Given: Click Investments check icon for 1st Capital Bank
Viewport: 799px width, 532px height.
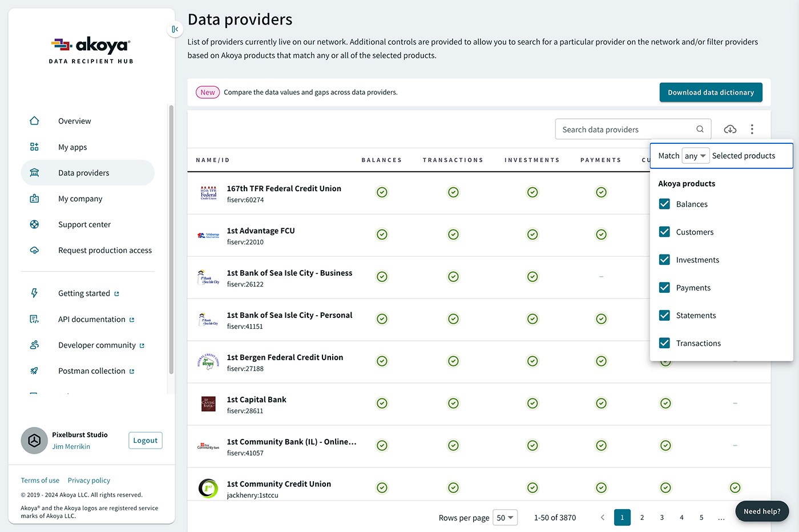Looking at the screenshot, I should pyautogui.click(x=532, y=404).
